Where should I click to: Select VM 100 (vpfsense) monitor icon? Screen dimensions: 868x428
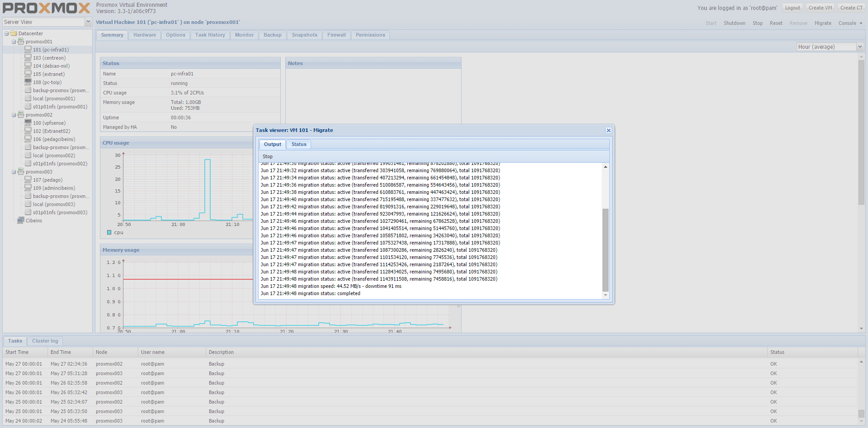28,123
